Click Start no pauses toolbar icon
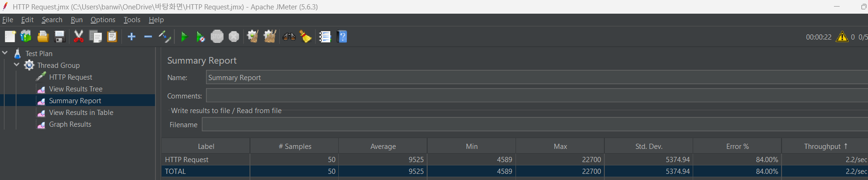This screenshot has height=180, width=868. pos(200,37)
